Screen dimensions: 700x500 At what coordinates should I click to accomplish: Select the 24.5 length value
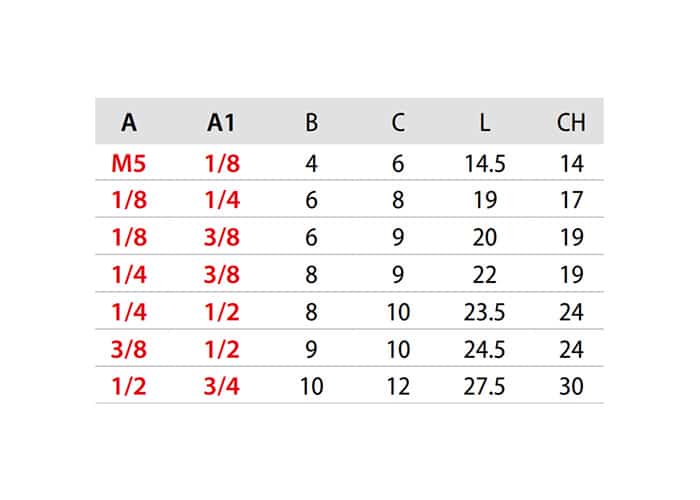click(x=484, y=350)
